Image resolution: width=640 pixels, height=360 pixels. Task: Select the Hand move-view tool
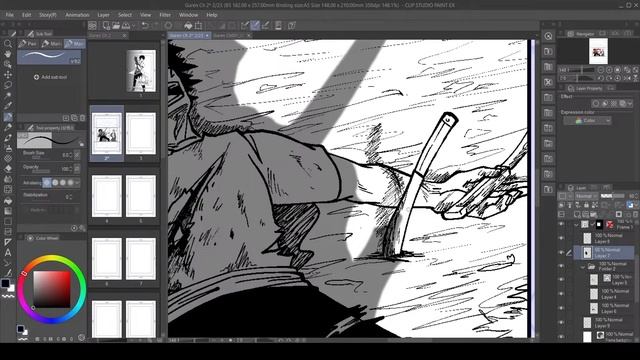tap(8, 54)
